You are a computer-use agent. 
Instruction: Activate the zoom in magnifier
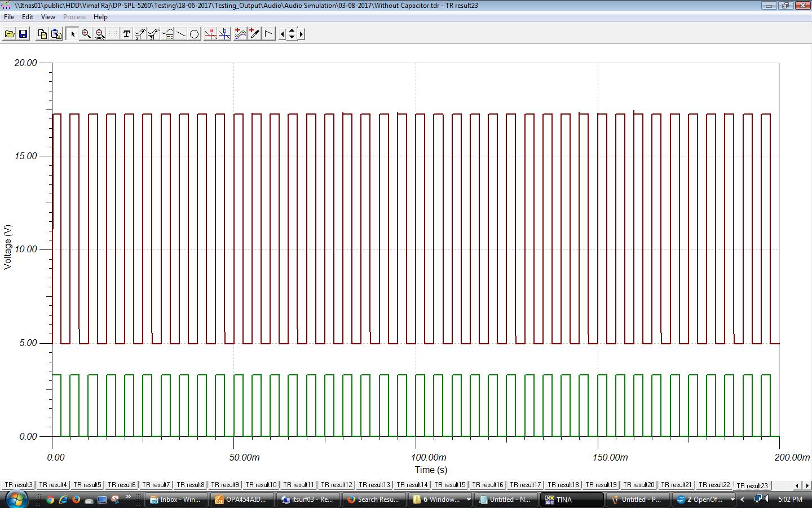pyautogui.click(x=86, y=34)
